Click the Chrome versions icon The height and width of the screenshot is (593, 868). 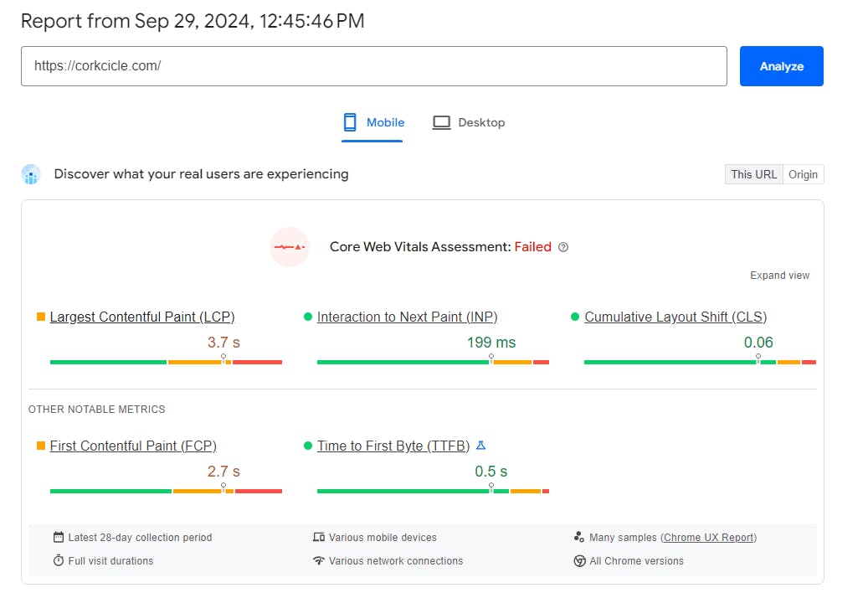tap(579, 561)
